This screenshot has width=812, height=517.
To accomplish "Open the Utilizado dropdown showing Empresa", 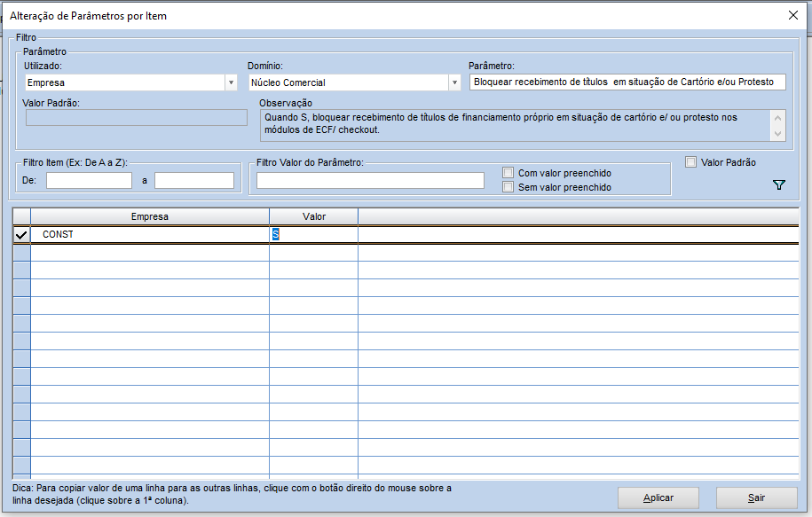I will tap(231, 82).
